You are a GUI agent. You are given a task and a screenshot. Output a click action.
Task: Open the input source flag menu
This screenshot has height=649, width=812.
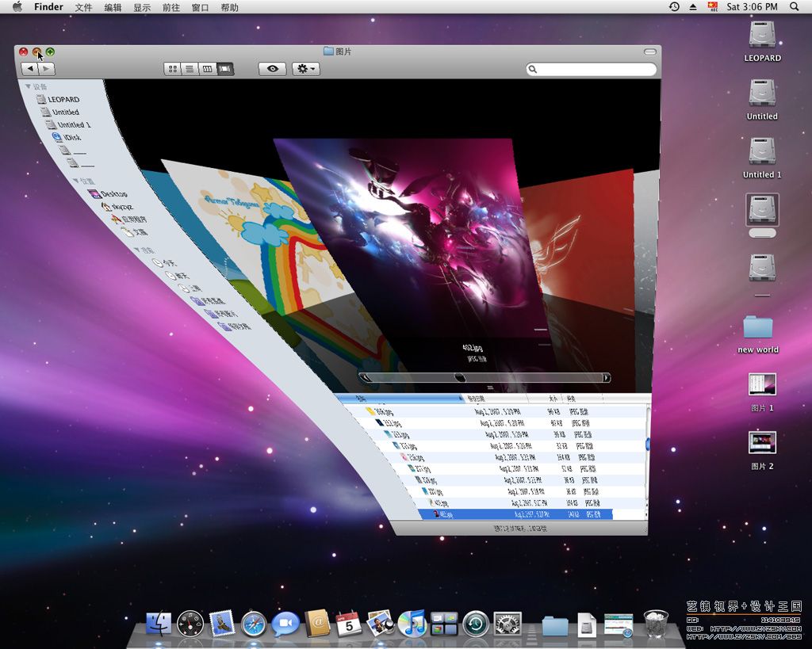tap(713, 6)
